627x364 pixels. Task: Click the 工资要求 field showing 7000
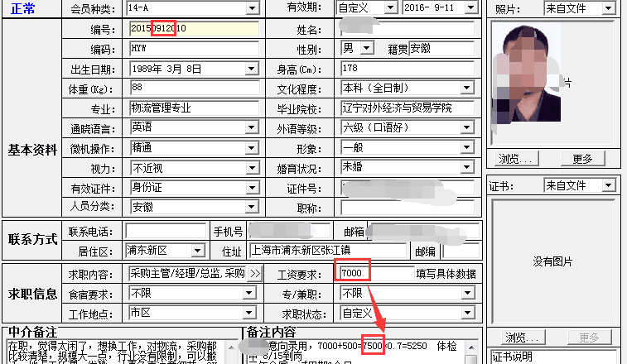377,273
